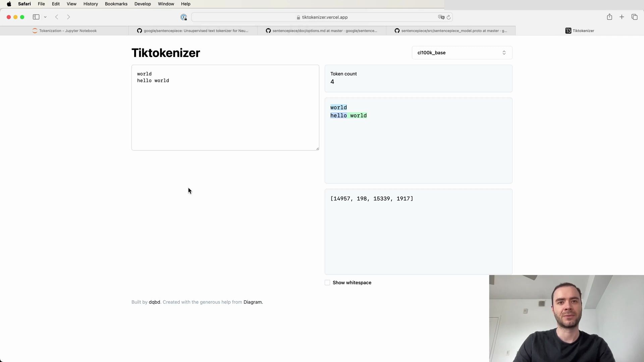This screenshot has width=644, height=362.
Task: Open the Safari menu
Action: pyautogui.click(x=24, y=4)
